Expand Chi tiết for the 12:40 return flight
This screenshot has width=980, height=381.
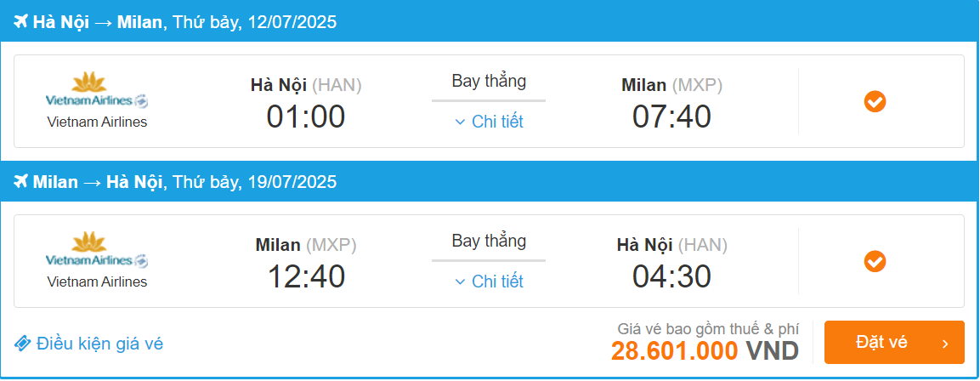pos(497,281)
